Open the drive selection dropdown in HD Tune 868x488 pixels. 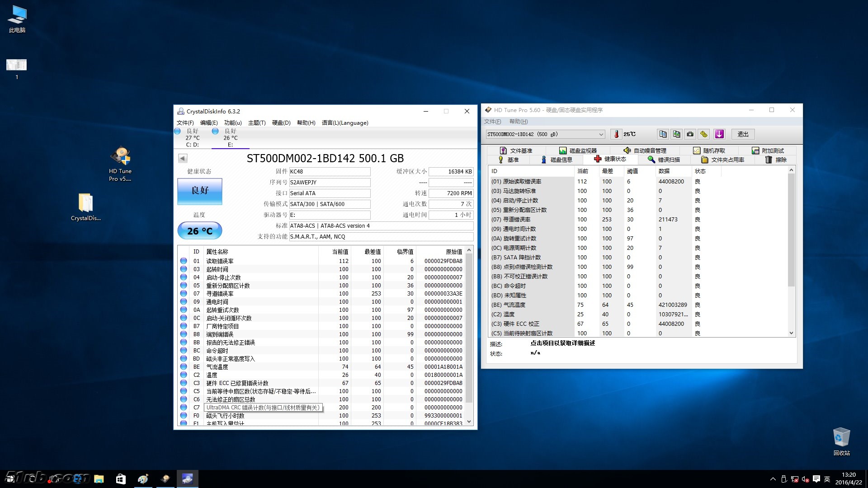coord(601,134)
